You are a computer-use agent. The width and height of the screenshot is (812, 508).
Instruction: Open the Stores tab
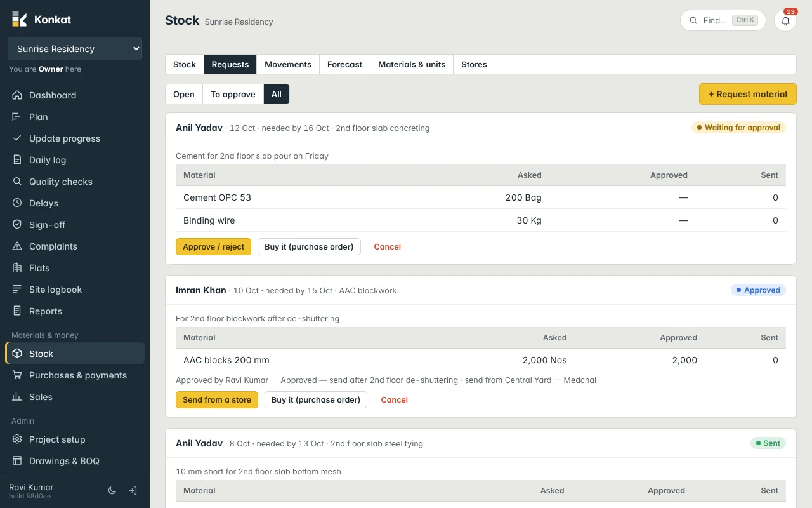click(x=474, y=64)
